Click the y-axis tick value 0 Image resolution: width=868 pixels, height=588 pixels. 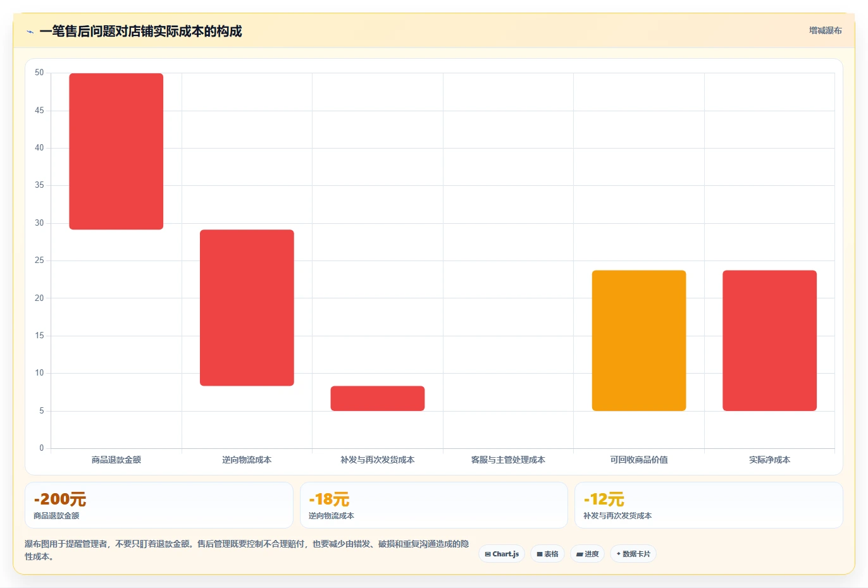(x=42, y=448)
